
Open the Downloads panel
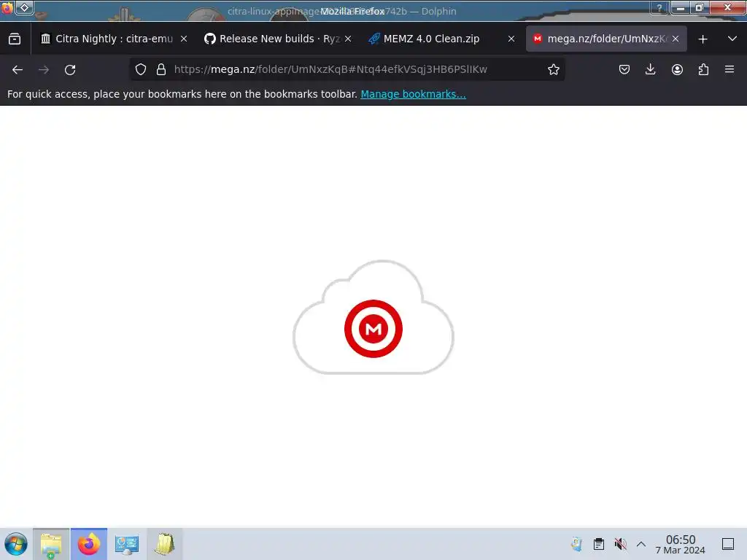click(650, 69)
